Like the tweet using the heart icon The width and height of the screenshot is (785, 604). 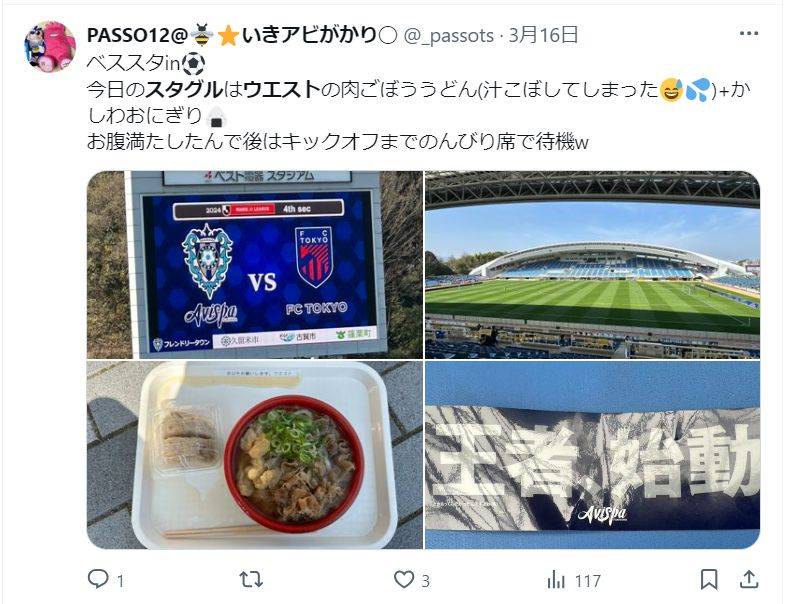point(404,579)
